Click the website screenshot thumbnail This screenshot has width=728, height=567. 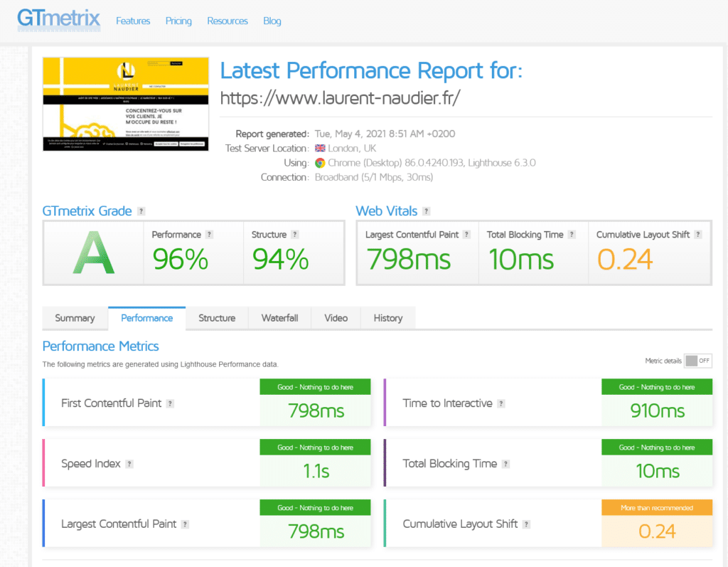point(126,104)
